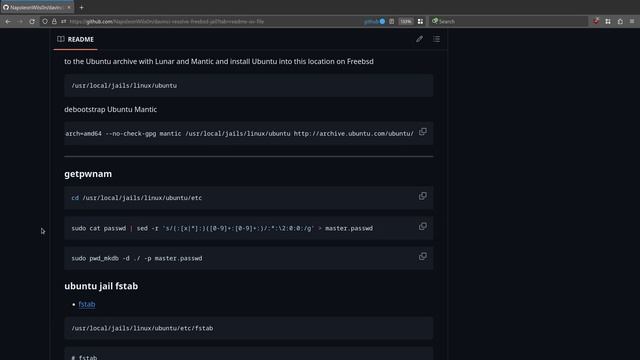The width and height of the screenshot is (640, 360).
Task: Click the master.passwd sed command text
Action: [222, 228]
